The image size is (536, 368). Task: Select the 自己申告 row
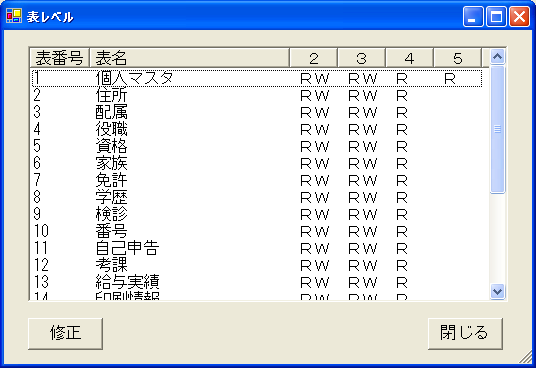[x=257, y=248]
